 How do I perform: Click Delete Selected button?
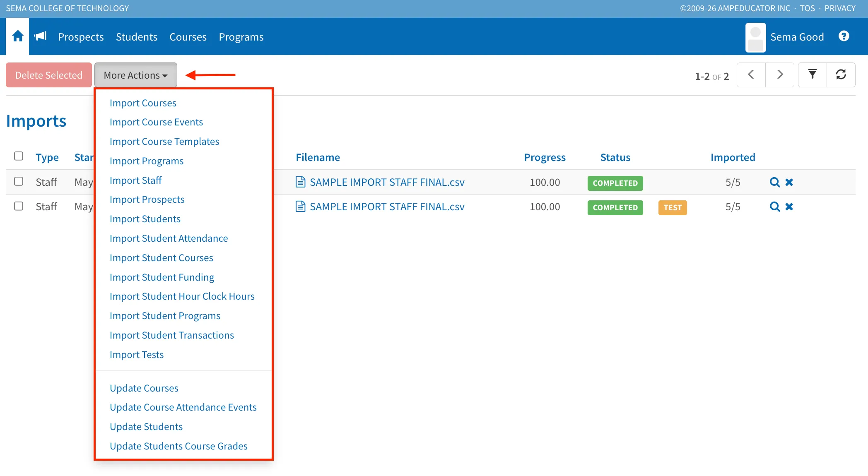(x=49, y=75)
